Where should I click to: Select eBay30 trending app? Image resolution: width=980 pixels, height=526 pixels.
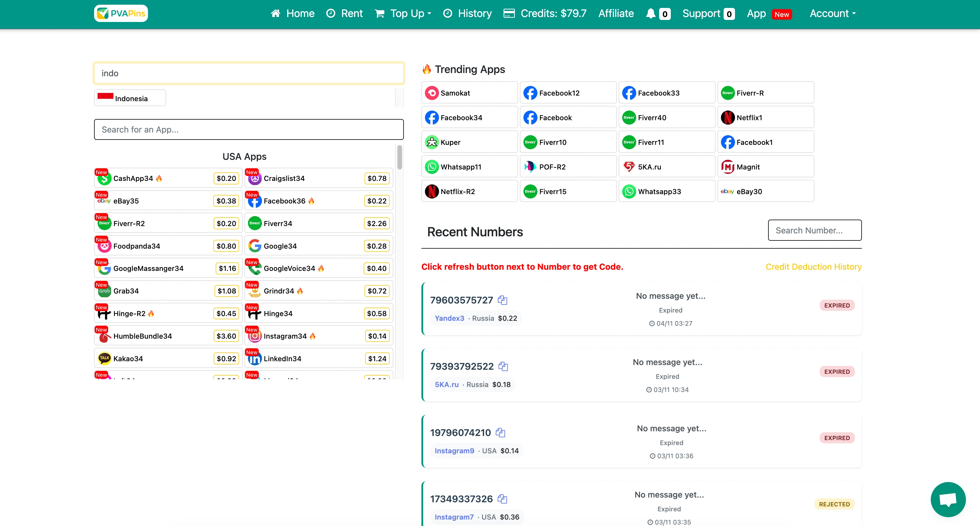(765, 191)
